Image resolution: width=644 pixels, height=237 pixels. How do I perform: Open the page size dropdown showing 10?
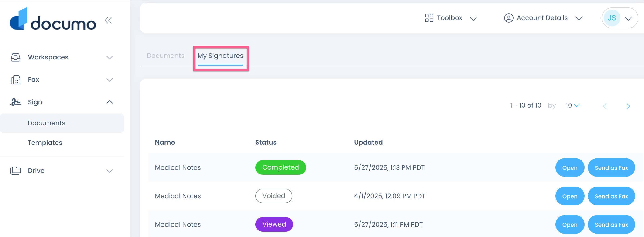pos(572,105)
